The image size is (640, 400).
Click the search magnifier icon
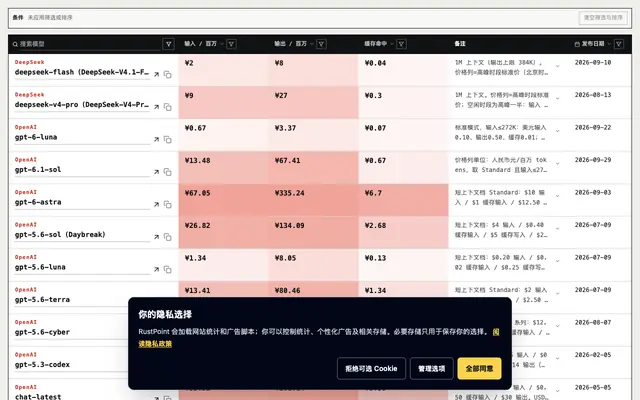pos(15,44)
